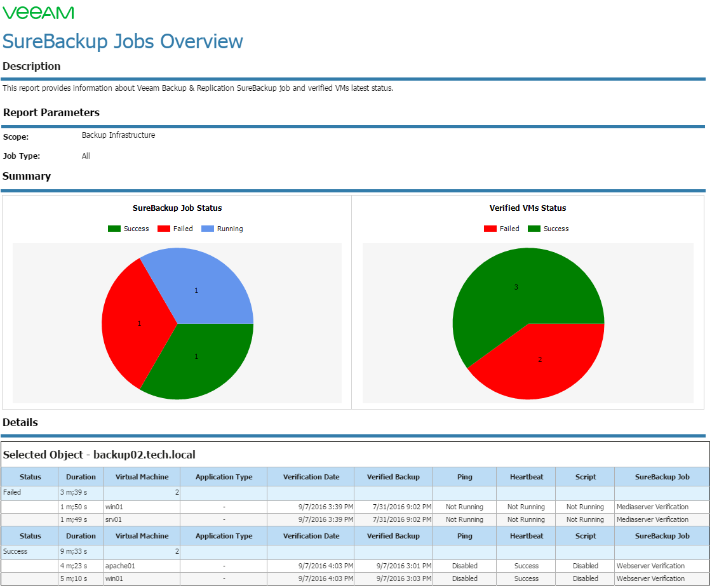This screenshot has height=588, width=712.
Task: Click the Verification Date header above the Failed group
Action: click(x=311, y=478)
